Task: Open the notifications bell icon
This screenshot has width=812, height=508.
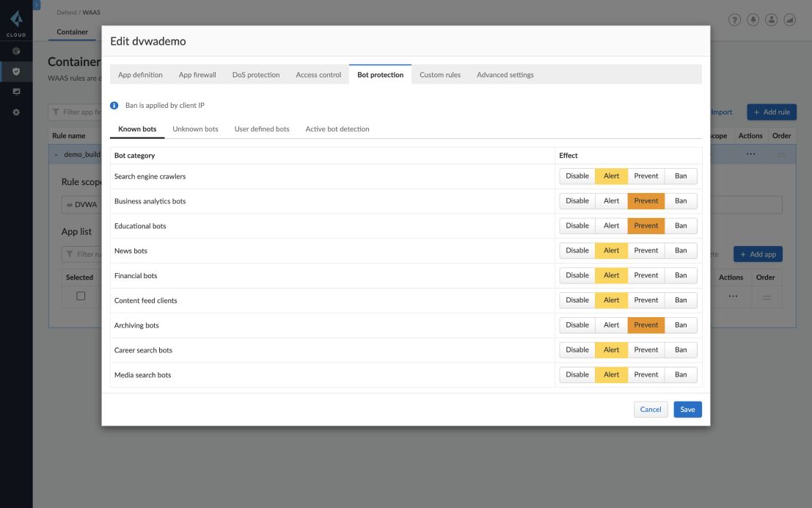Action: pos(753,20)
